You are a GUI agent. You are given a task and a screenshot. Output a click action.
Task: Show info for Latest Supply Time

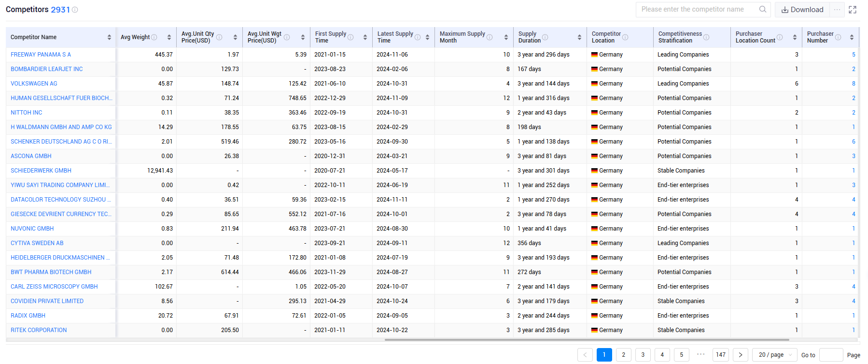click(x=418, y=37)
